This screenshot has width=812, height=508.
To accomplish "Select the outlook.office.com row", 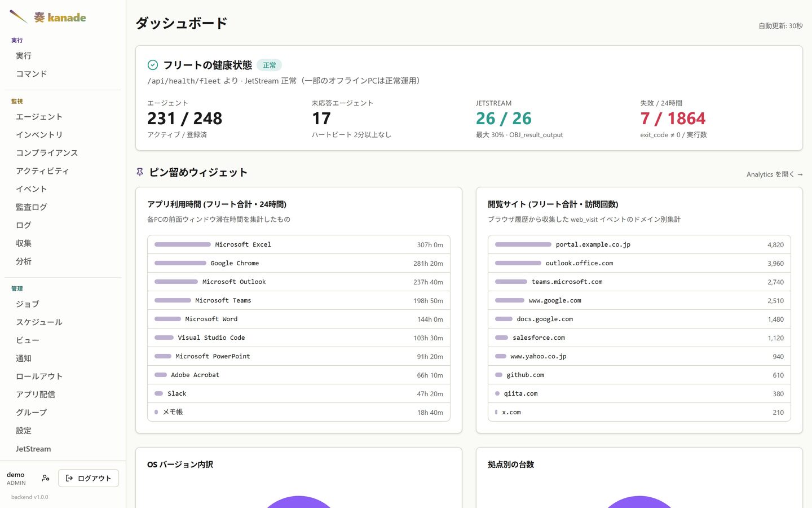I will 639,263.
